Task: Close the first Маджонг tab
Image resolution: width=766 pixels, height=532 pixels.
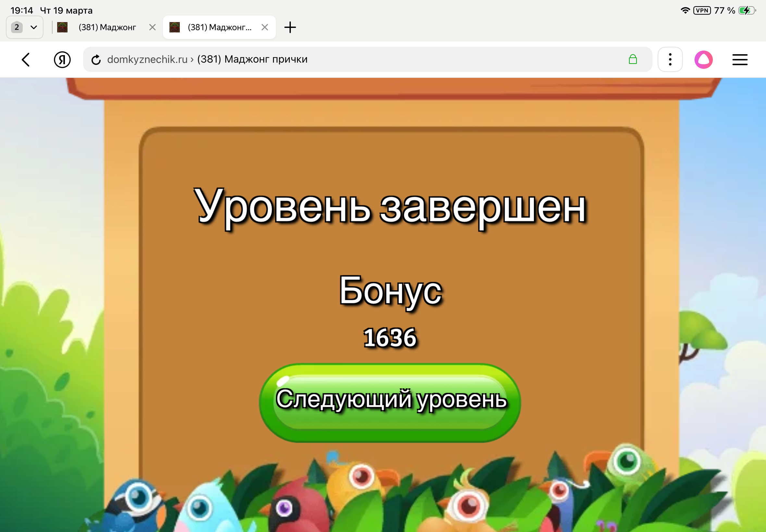Action: 153,27
